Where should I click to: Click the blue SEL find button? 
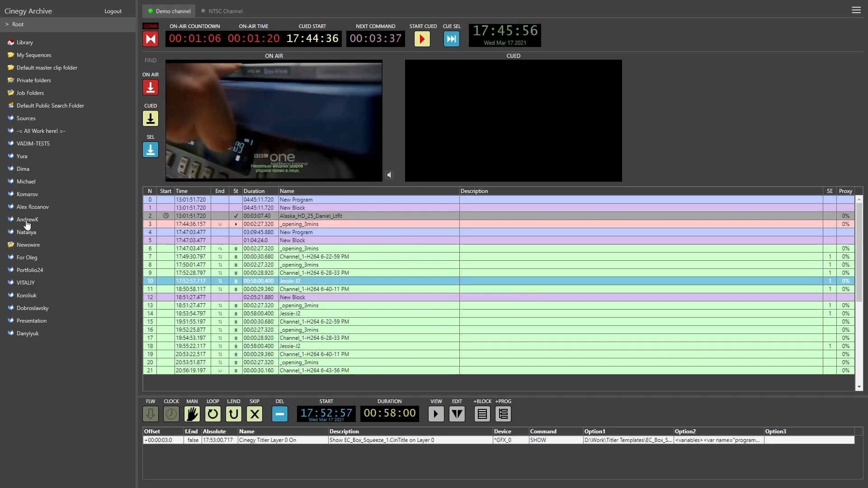pyautogui.click(x=151, y=150)
